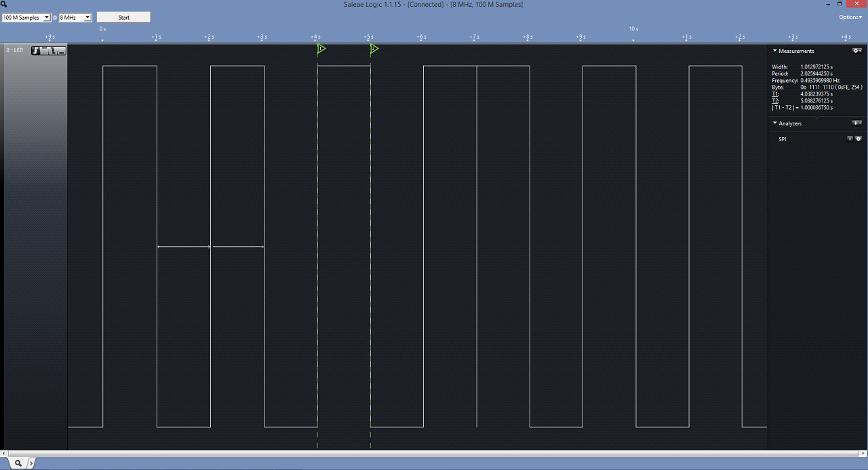Remove the SPI analyzer with the X icon
Screen dimensions: 868x470
click(850, 139)
